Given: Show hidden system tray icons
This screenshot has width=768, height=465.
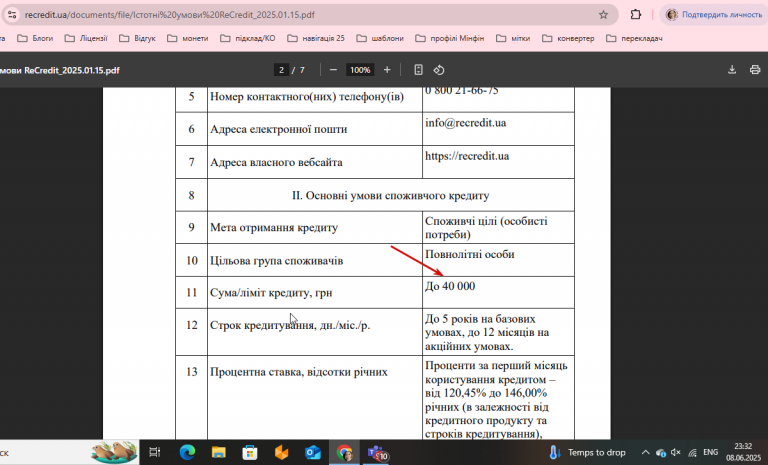Looking at the screenshot, I should tap(645, 452).
